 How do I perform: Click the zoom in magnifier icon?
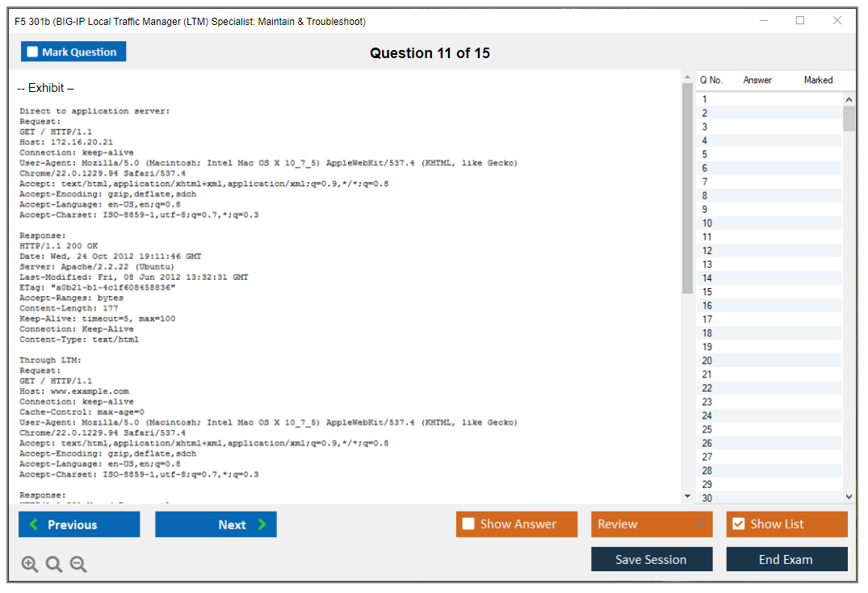click(x=30, y=565)
